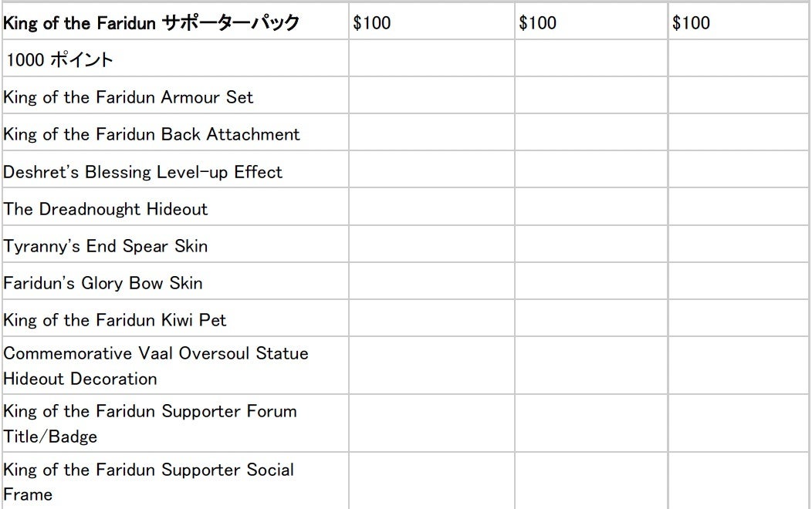The height and width of the screenshot is (509, 812).
Task: Select the Faridun's Glory Bow Skin cell
Action: pos(103,283)
